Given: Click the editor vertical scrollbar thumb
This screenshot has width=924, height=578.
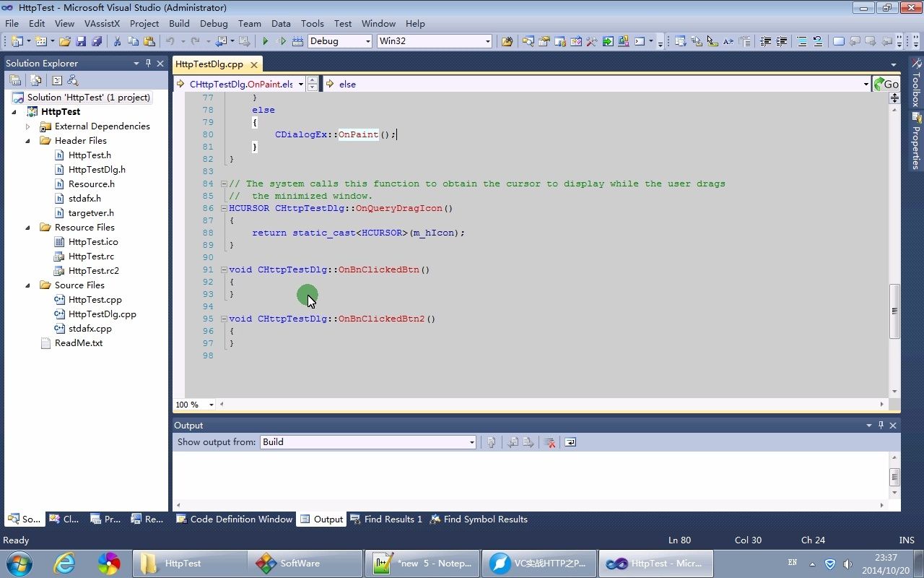Looking at the screenshot, I should 894,311.
